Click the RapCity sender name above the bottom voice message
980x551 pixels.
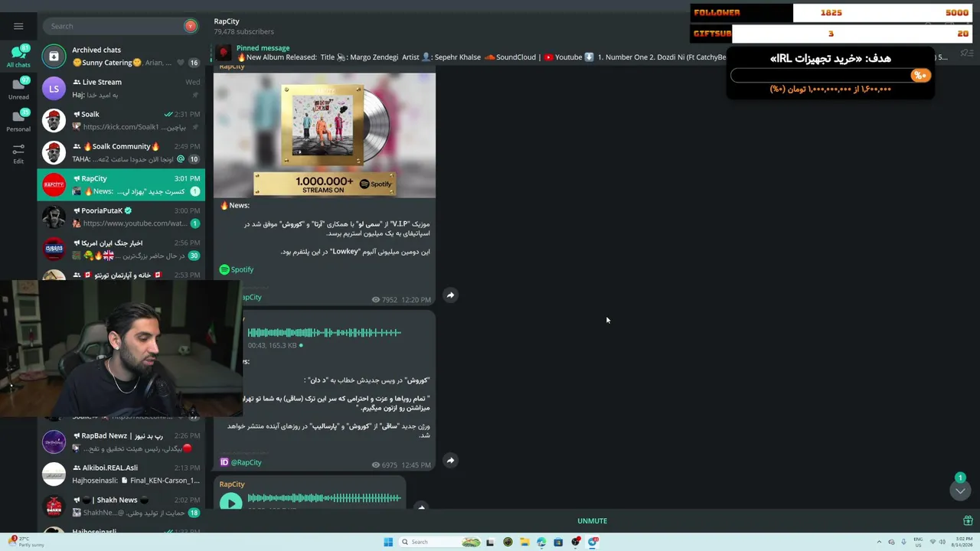[x=232, y=484]
